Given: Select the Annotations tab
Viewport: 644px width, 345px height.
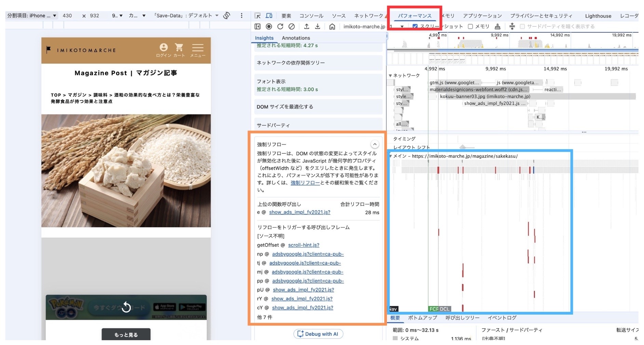Looking at the screenshot, I should pos(296,38).
